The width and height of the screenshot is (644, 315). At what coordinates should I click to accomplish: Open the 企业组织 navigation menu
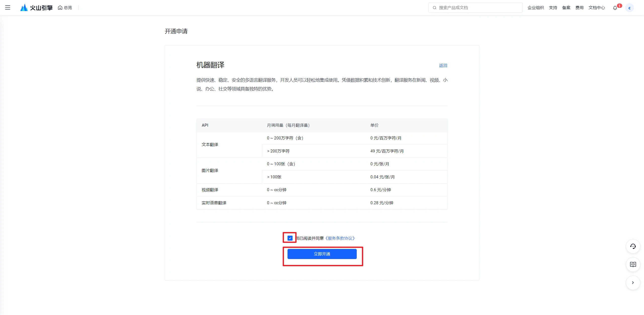(x=536, y=8)
